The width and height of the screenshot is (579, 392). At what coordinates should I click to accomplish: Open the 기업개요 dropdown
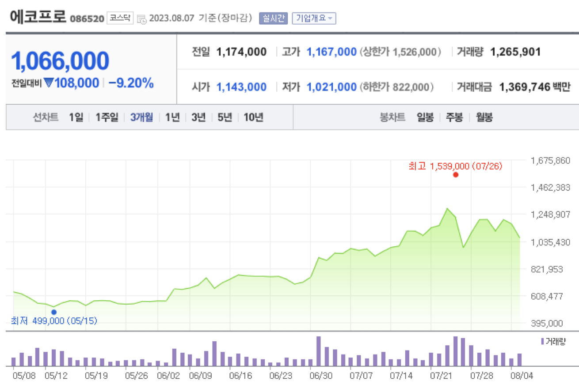314,19
